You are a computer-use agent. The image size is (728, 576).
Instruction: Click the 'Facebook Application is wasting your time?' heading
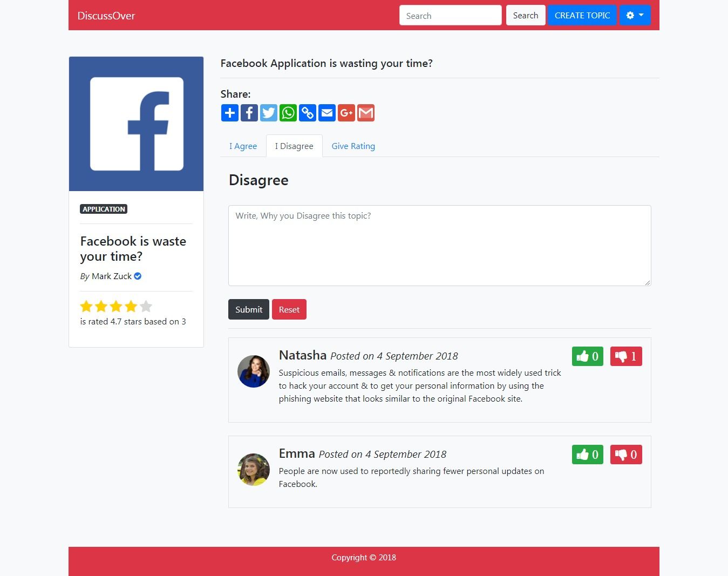tap(326, 63)
